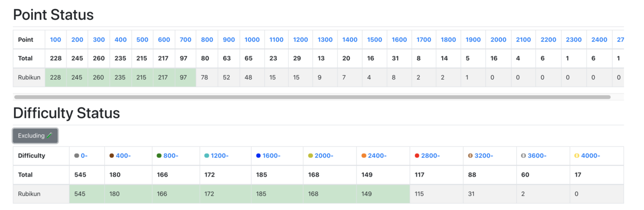Image resolution: width=644 pixels, height=210 pixels.
Task: Select the Total 117 cell in Difficulty Status
Action: tap(436, 175)
